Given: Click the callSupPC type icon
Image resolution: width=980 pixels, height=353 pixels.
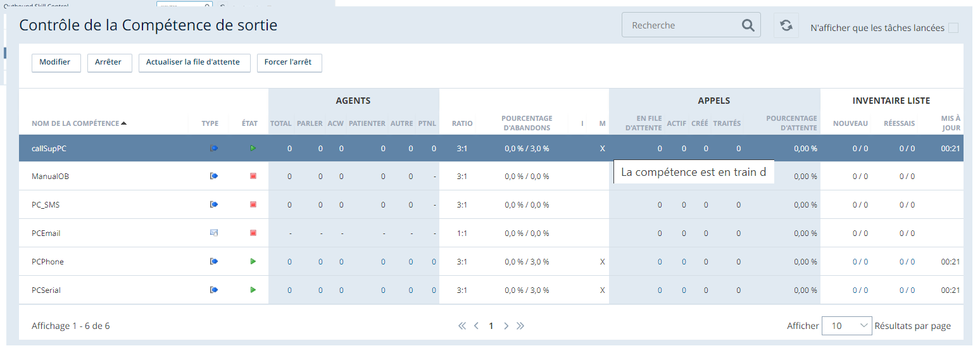Looking at the screenshot, I should coord(214,148).
